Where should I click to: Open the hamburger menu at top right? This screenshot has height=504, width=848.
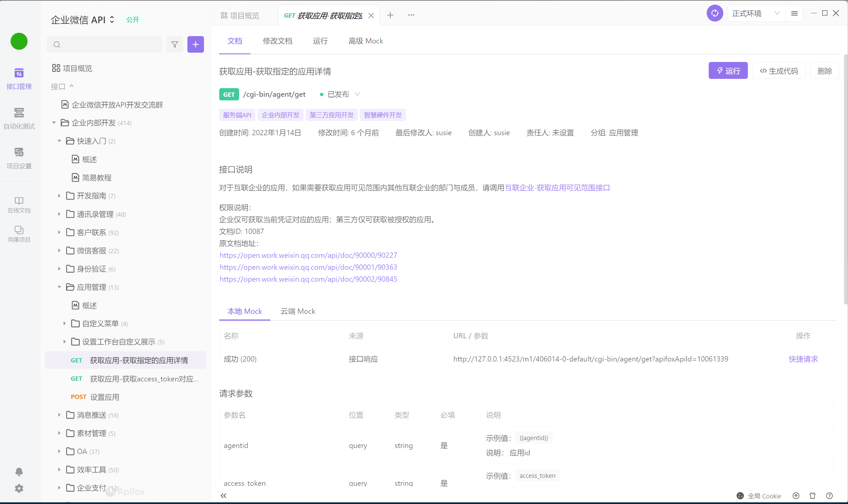tap(794, 13)
